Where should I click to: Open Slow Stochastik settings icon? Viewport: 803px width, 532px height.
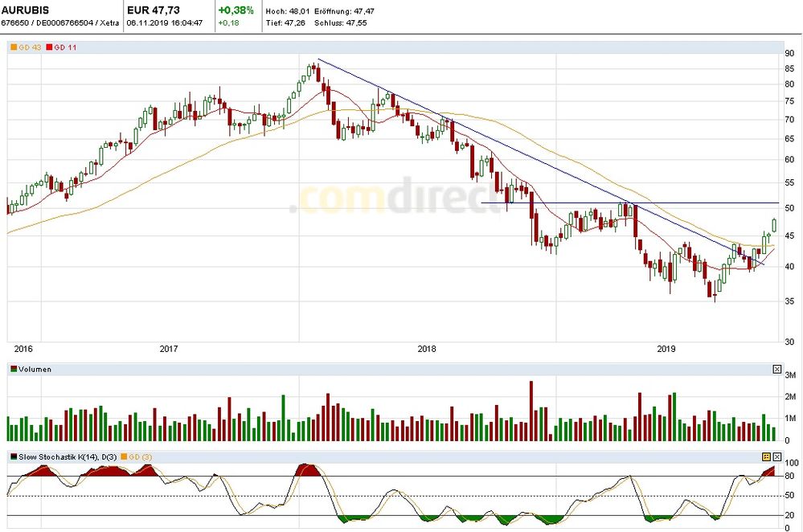766,456
